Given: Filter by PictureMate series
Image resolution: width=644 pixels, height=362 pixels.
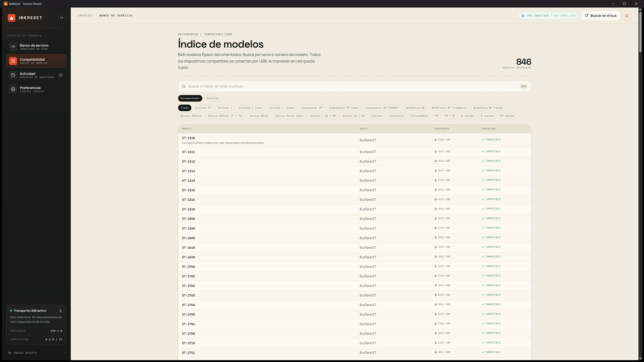Looking at the screenshot, I should click(419, 116).
